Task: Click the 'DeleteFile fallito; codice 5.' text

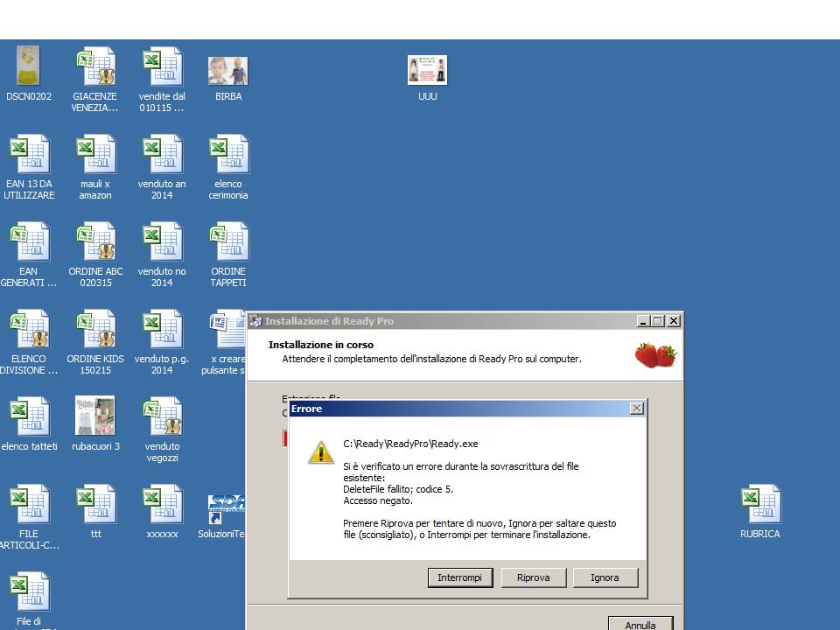Action: pos(398,489)
